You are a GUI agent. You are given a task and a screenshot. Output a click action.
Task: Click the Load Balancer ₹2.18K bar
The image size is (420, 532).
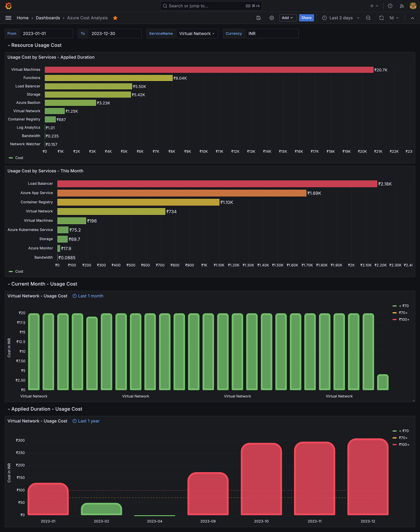217,184
